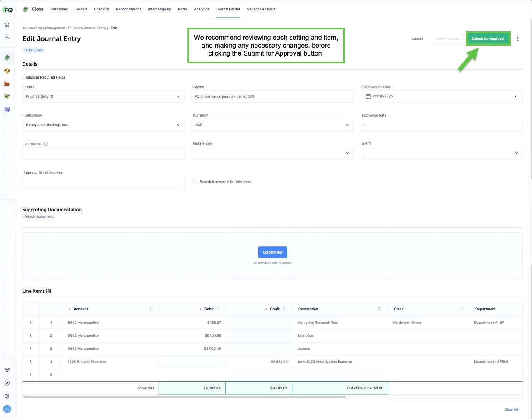Open the three-dot more options menu

coord(518,39)
